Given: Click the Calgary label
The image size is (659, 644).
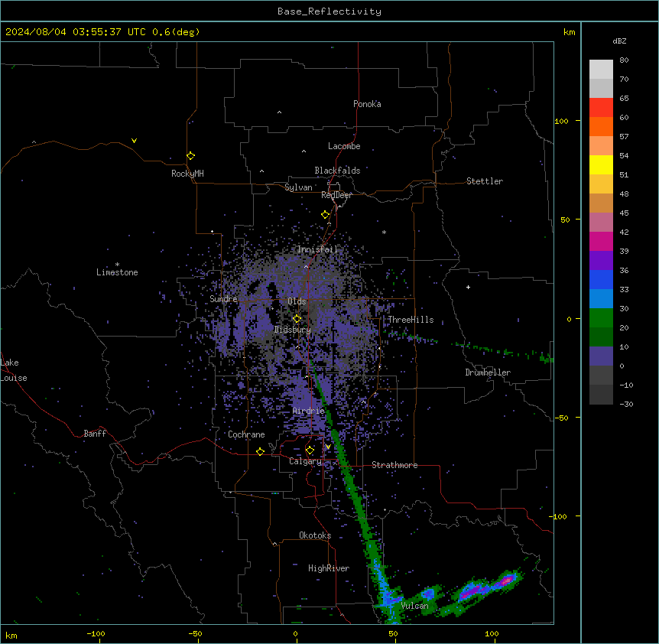Looking at the screenshot, I should click(x=305, y=461).
